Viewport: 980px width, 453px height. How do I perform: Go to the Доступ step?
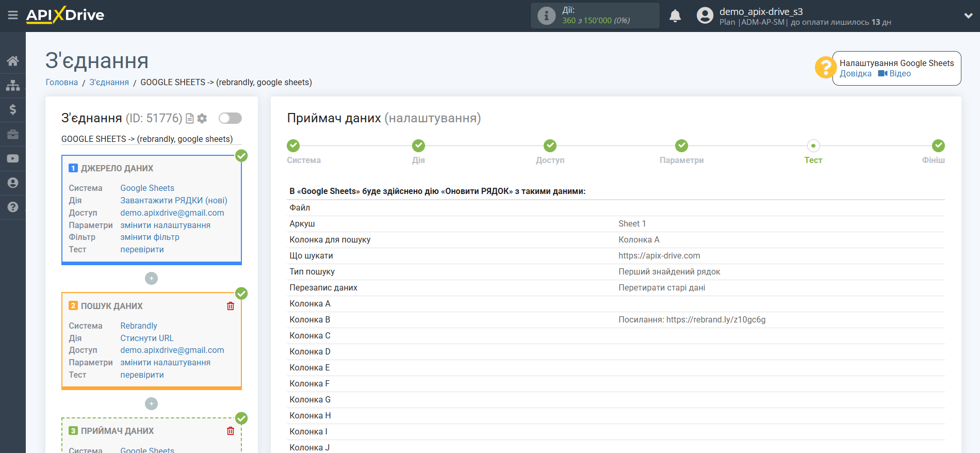550,145
